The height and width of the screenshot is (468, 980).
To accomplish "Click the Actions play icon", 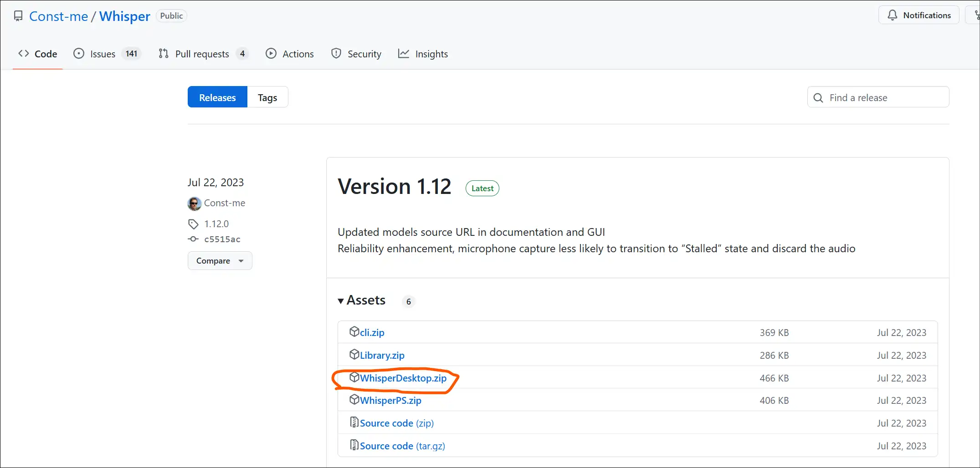I will click(x=271, y=54).
